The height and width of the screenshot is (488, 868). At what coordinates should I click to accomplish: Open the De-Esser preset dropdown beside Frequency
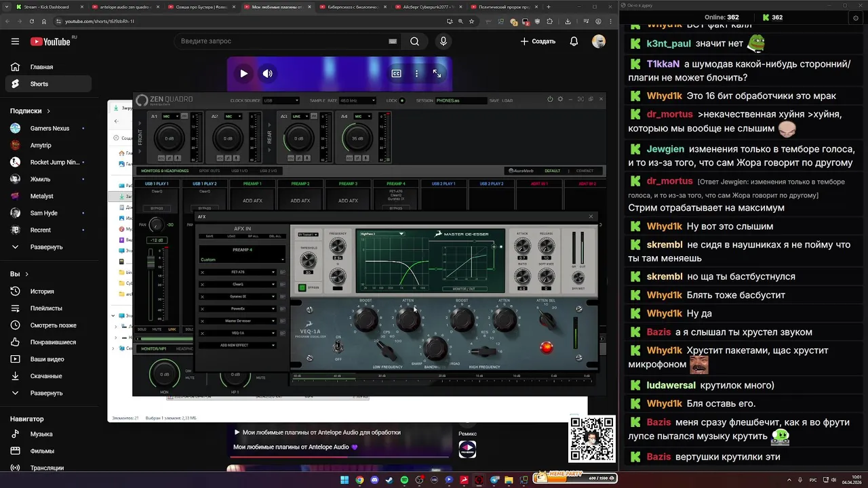tap(308, 235)
